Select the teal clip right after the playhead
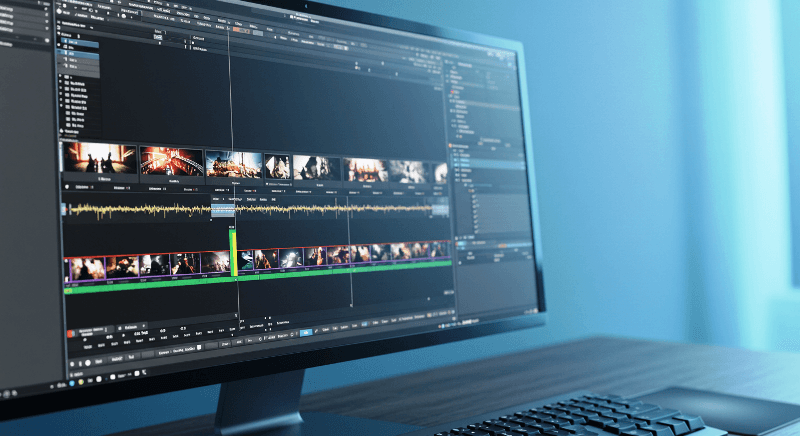800x436 pixels. point(246,261)
